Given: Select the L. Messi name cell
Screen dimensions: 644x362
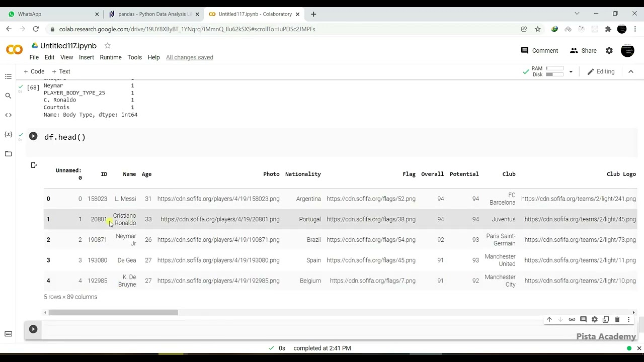Looking at the screenshot, I should (125, 199).
